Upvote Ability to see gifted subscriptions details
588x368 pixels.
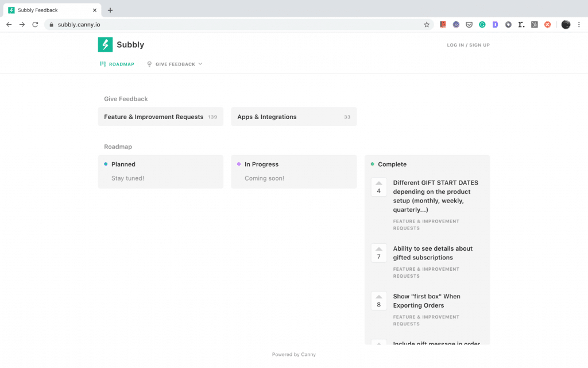click(378, 254)
